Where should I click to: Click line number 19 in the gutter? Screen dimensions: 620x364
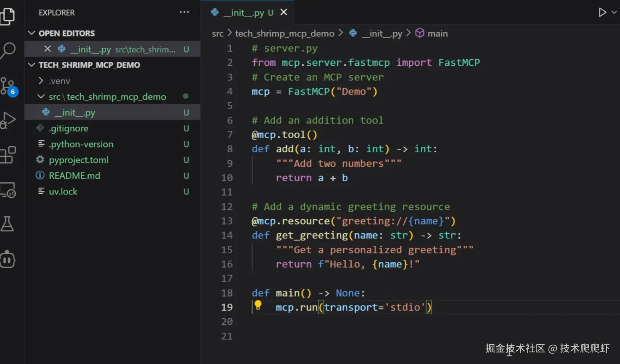[x=227, y=307]
